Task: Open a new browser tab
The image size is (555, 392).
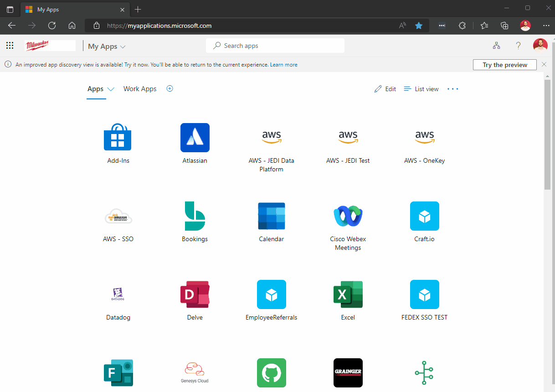Action: [138, 10]
